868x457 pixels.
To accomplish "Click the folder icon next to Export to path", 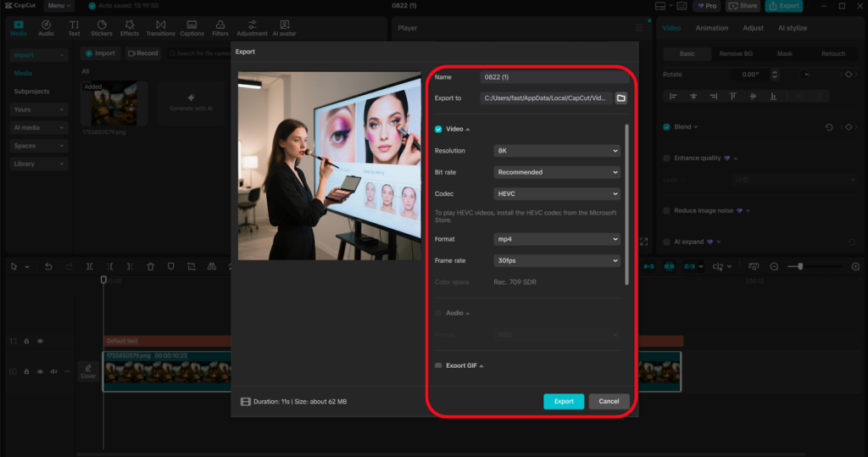I will (621, 98).
